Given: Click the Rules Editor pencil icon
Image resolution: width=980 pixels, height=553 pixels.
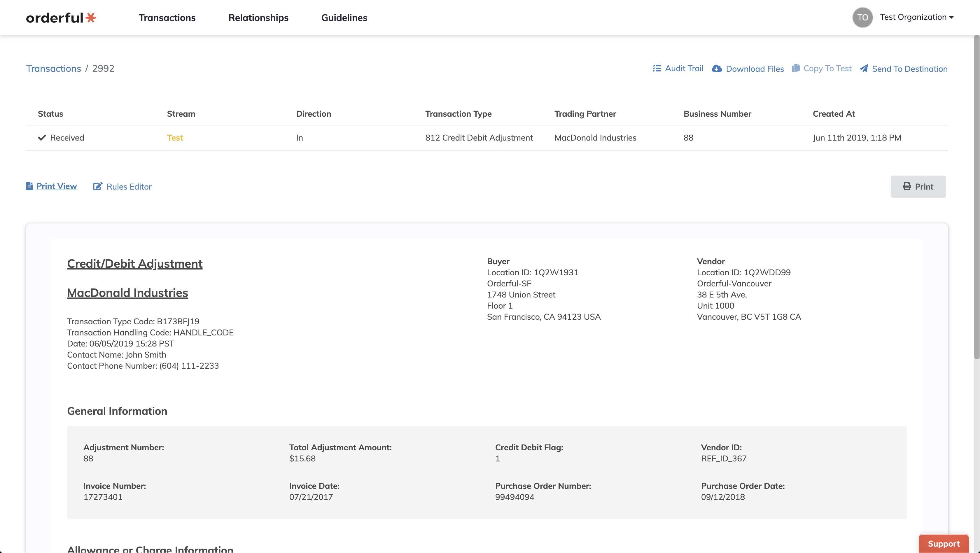Looking at the screenshot, I should pos(98,186).
